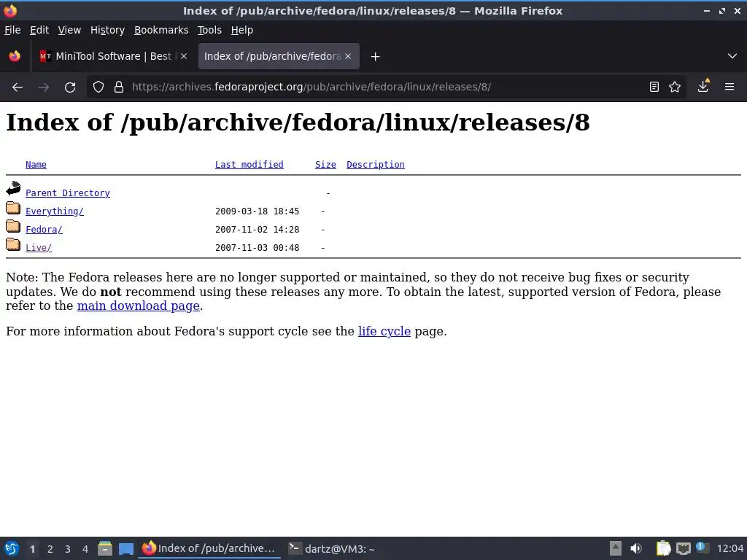Expand the list all tabs chevron
The width and height of the screenshot is (747, 560).
732,56
